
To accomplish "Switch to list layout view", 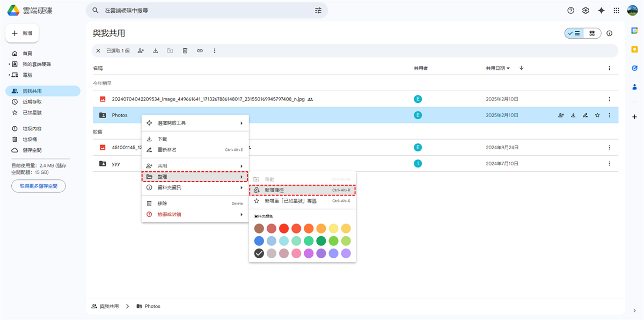I will [x=574, y=33].
